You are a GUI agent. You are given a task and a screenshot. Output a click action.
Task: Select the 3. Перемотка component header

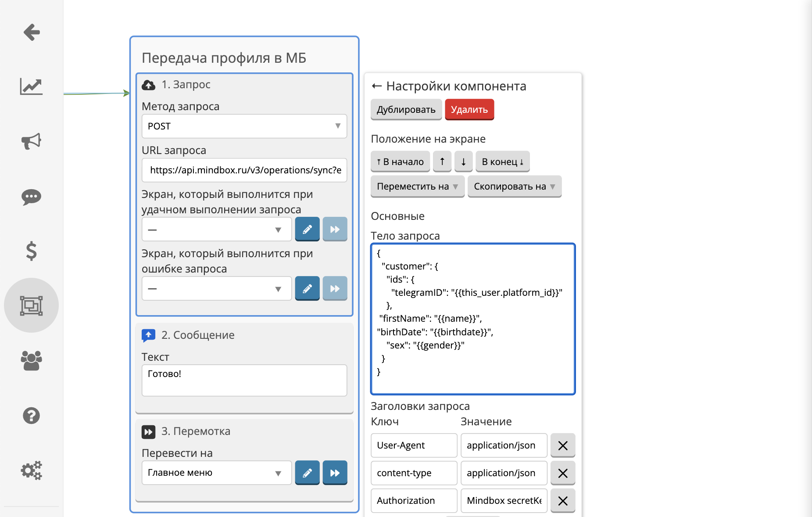[x=196, y=431]
